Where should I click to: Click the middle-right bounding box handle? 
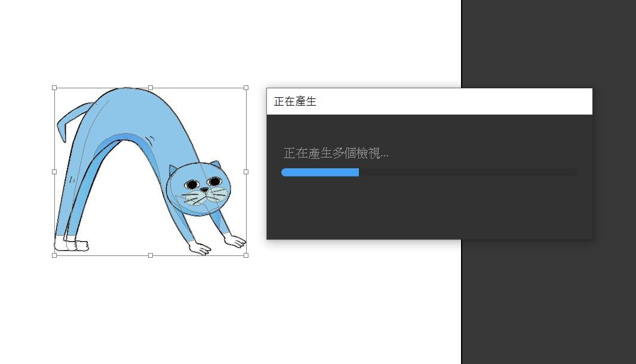[x=246, y=171]
